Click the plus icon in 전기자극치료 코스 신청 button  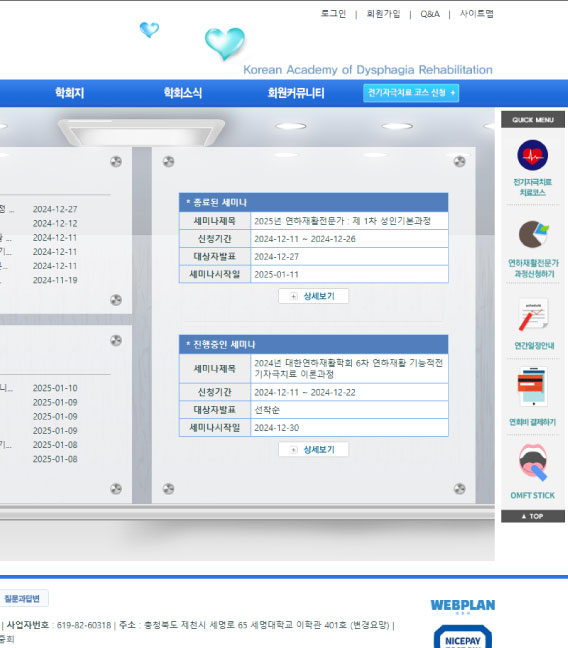click(453, 93)
